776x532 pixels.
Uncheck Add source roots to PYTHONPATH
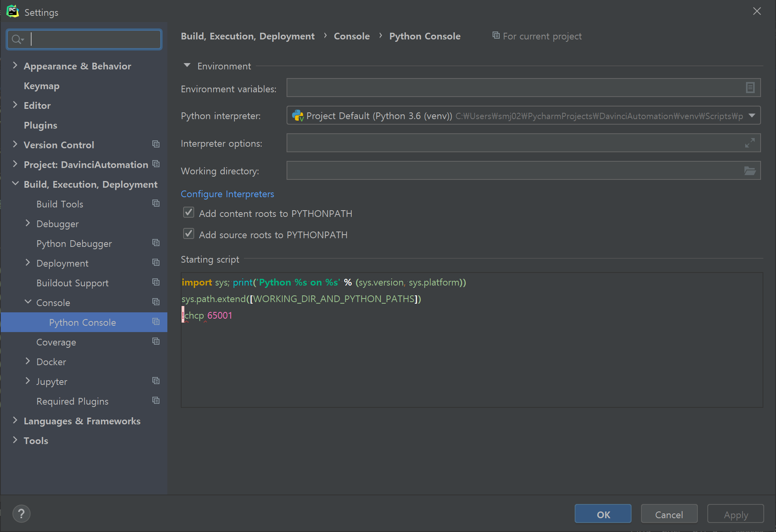pos(189,234)
